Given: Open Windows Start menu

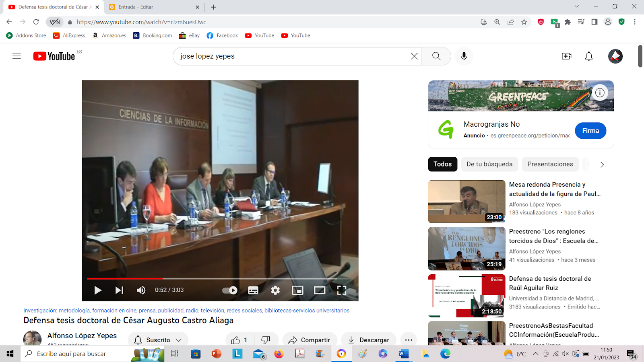Looking at the screenshot, I should click(10, 354).
